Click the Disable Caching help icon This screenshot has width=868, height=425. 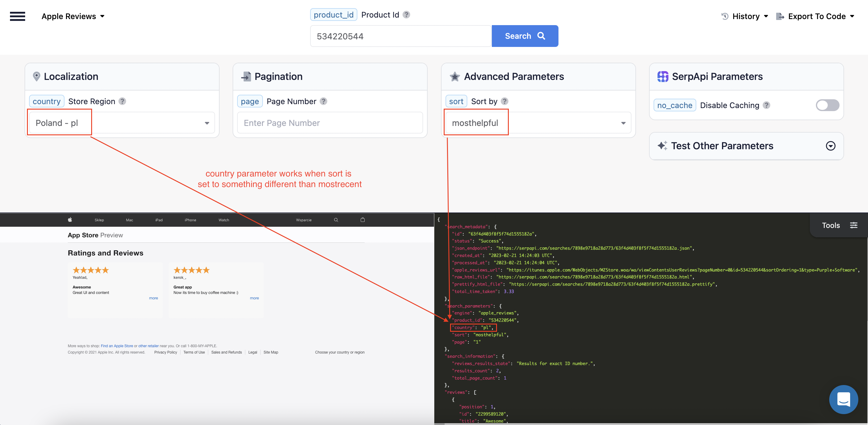click(x=767, y=105)
